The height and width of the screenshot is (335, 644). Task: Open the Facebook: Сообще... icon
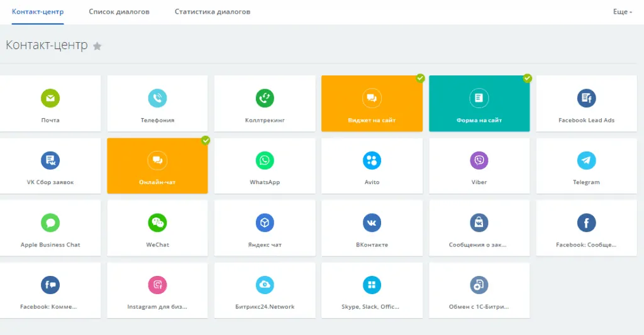587,222
